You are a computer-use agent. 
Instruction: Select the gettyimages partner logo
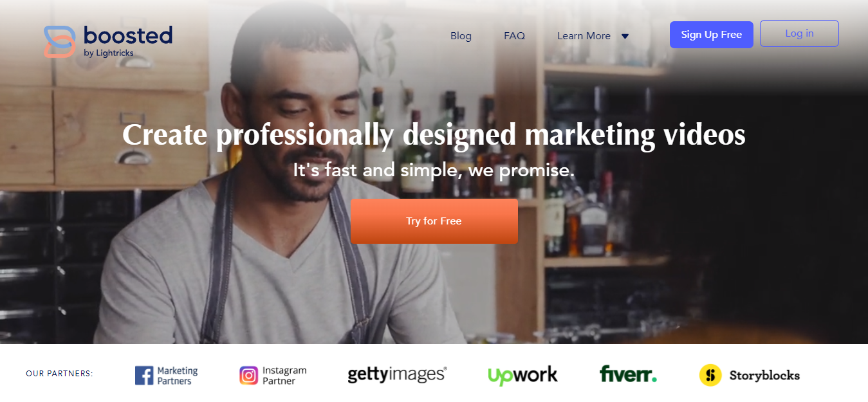[x=397, y=374]
